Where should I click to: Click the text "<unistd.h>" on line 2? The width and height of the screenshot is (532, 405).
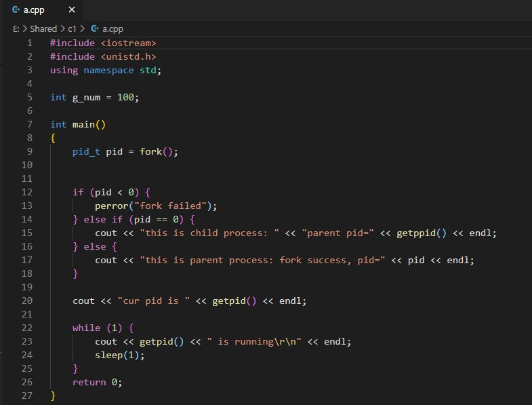[x=129, y=57]
